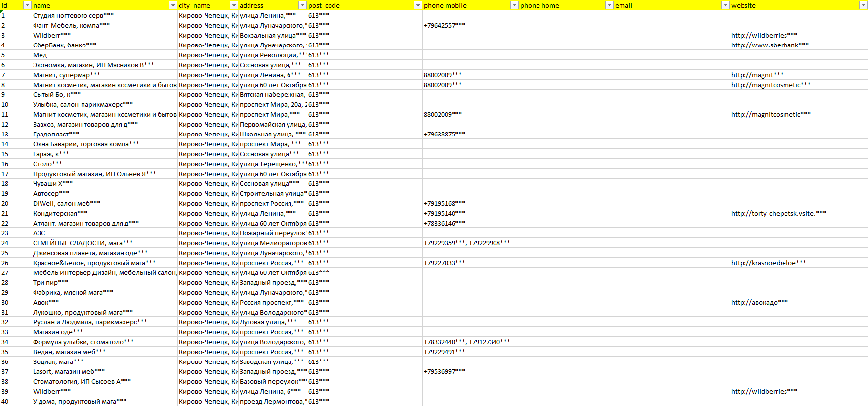
Task: Open the website column filter dropdown
Action: click(863, 5)
